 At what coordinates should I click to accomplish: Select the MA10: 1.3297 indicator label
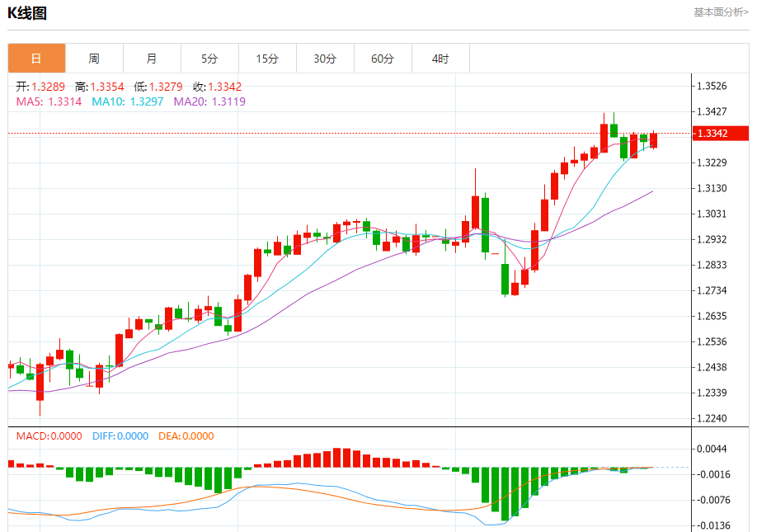tap(127, 101)
